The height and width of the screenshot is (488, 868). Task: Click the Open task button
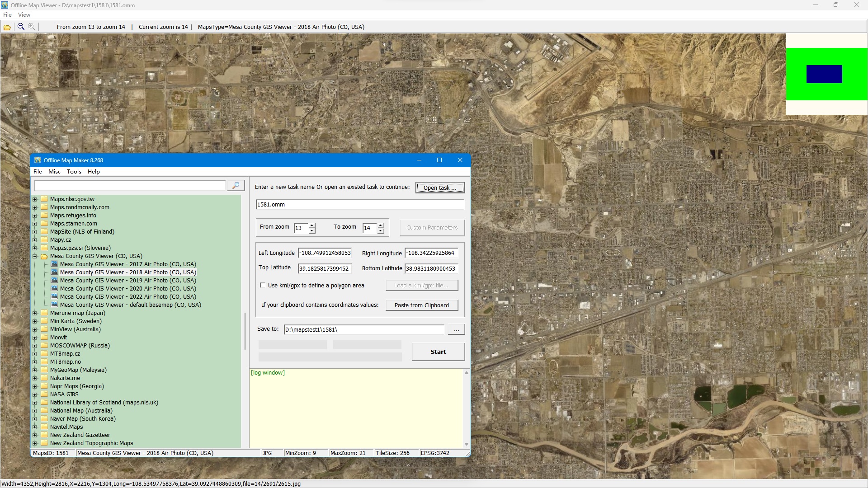[x=440, y=188]
